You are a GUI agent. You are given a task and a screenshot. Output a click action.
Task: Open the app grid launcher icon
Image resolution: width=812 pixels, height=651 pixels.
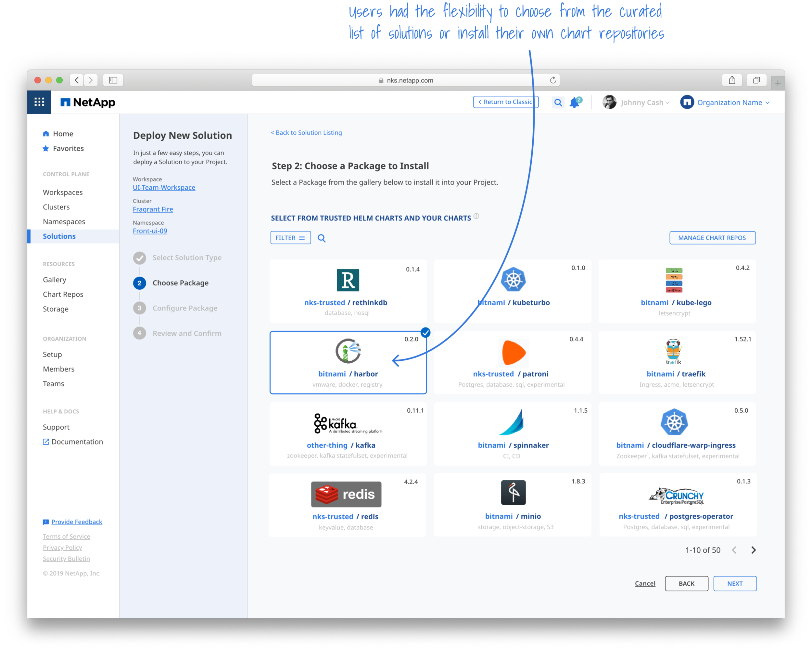[39, 102]
